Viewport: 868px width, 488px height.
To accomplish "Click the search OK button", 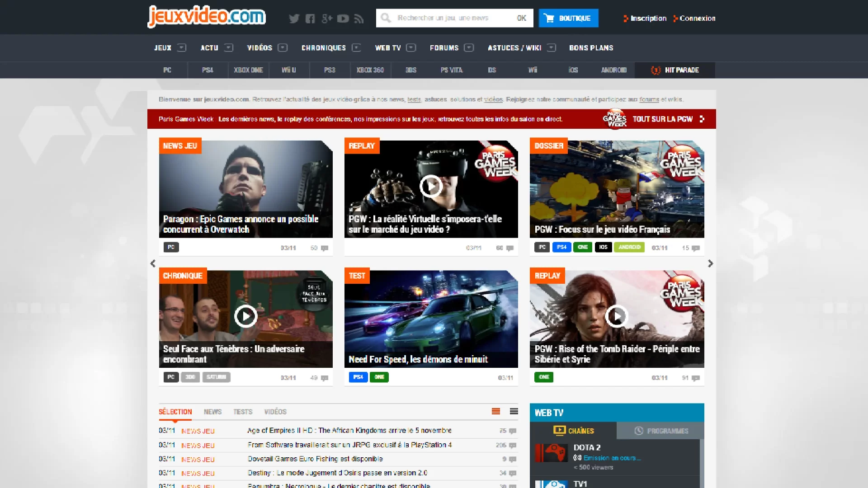I will 521,18.
